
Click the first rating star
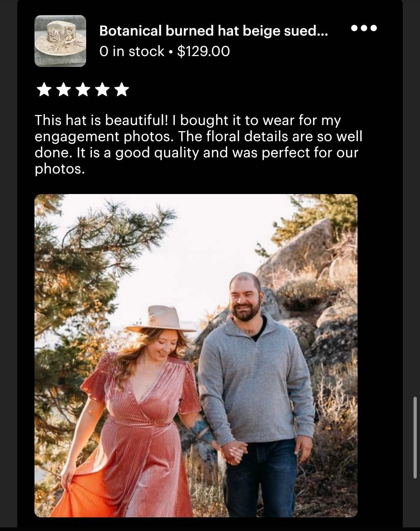point(44,89)
